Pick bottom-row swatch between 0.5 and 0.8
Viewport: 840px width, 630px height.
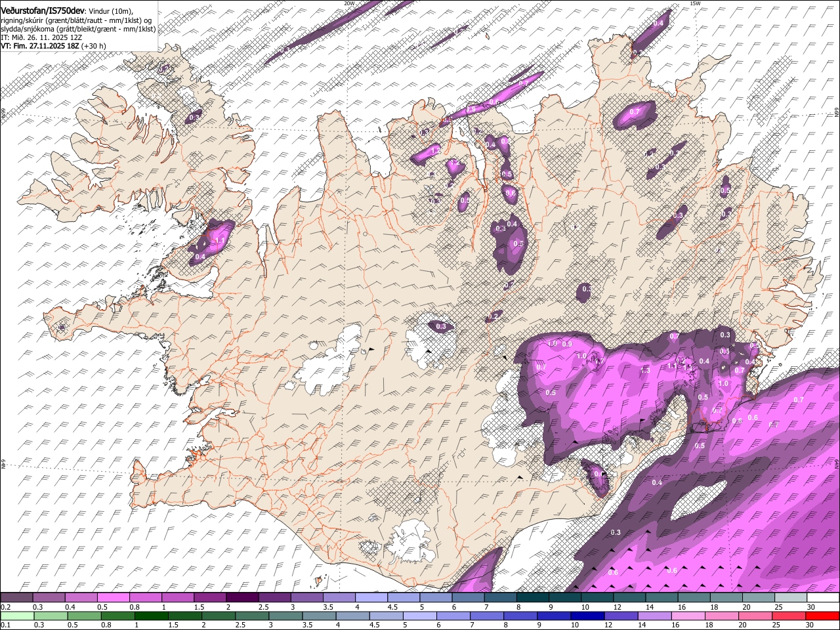coord(84,616)
